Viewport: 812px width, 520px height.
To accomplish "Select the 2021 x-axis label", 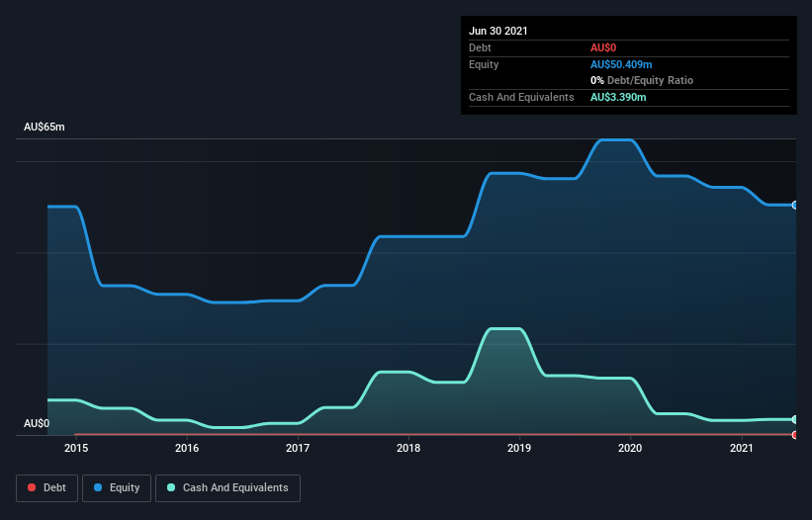I will [x=741, y=448].
